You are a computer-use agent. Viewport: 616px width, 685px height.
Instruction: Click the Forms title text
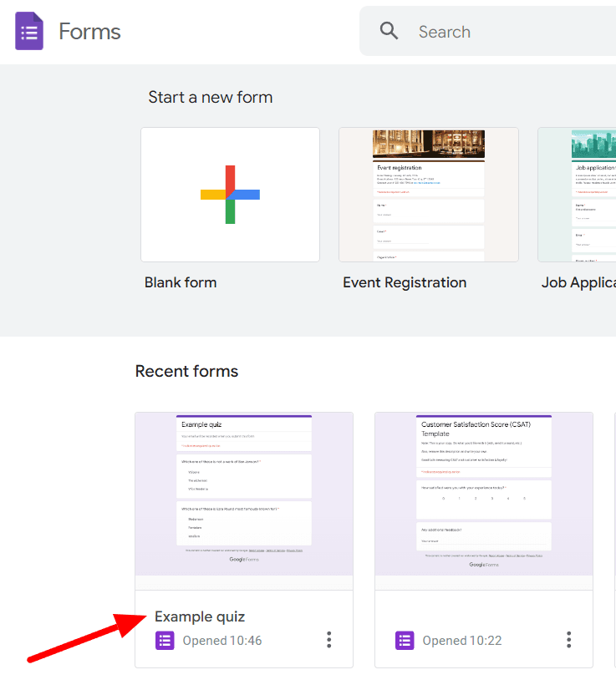click(x=89, y=32)
